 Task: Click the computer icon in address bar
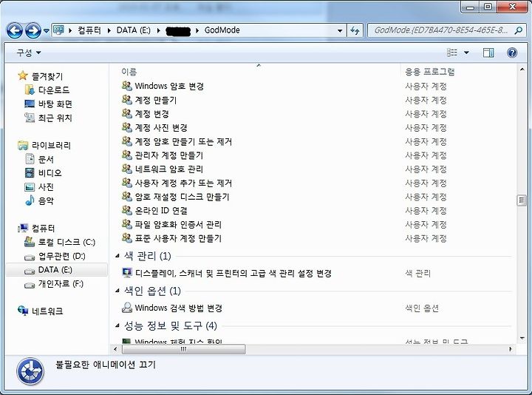point(58,30)
